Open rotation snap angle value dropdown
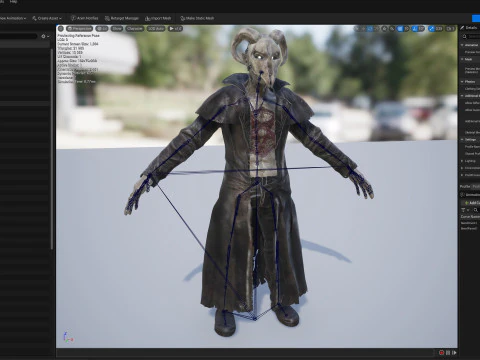The width and height of the screenshot is (480, 360). coord(422,29)
